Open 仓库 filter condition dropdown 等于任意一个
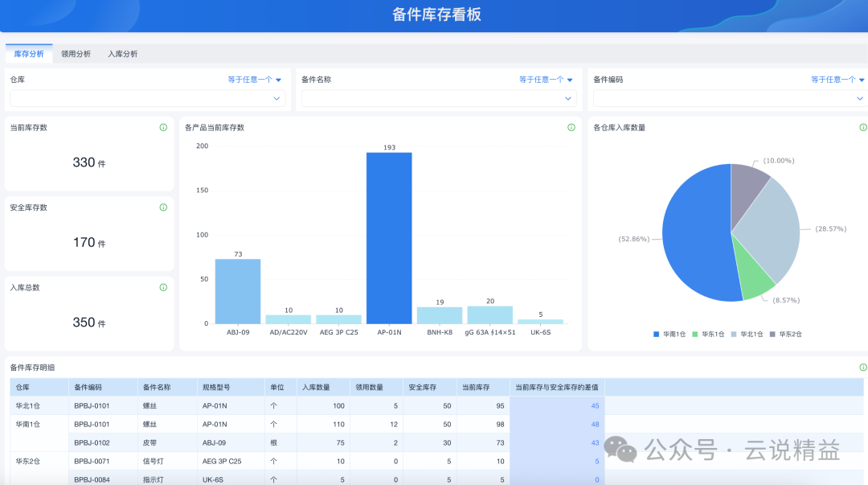 click(255, 80)
